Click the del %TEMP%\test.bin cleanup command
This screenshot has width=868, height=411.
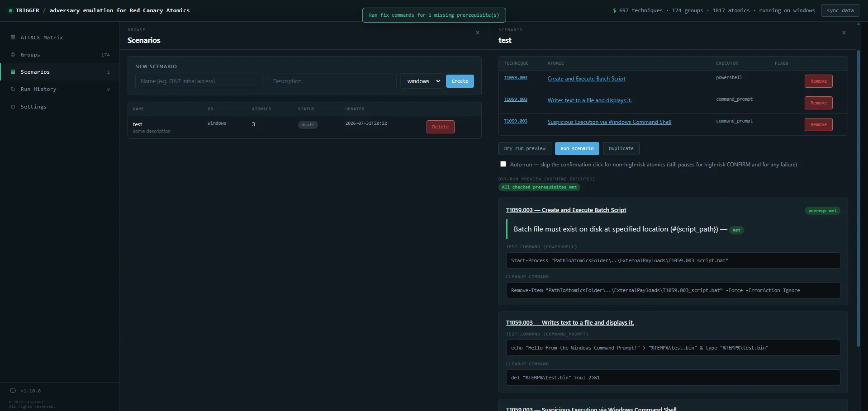click(555, 378)
